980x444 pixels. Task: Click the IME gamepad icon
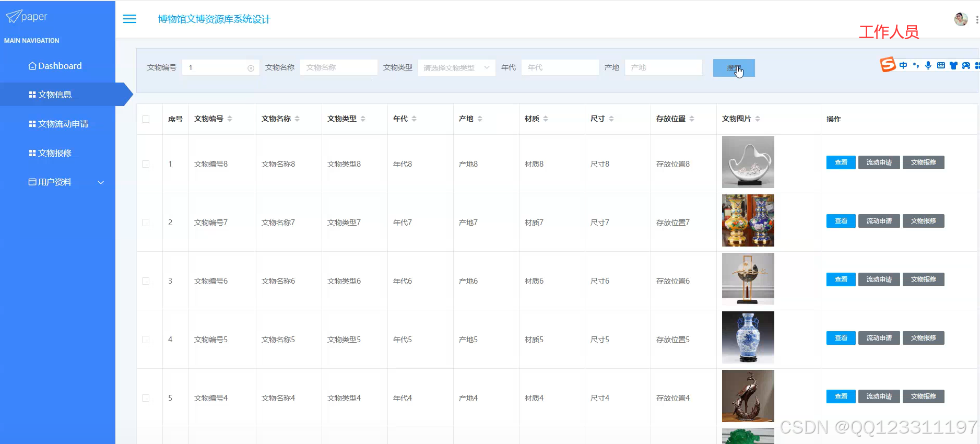pos(966,65)
